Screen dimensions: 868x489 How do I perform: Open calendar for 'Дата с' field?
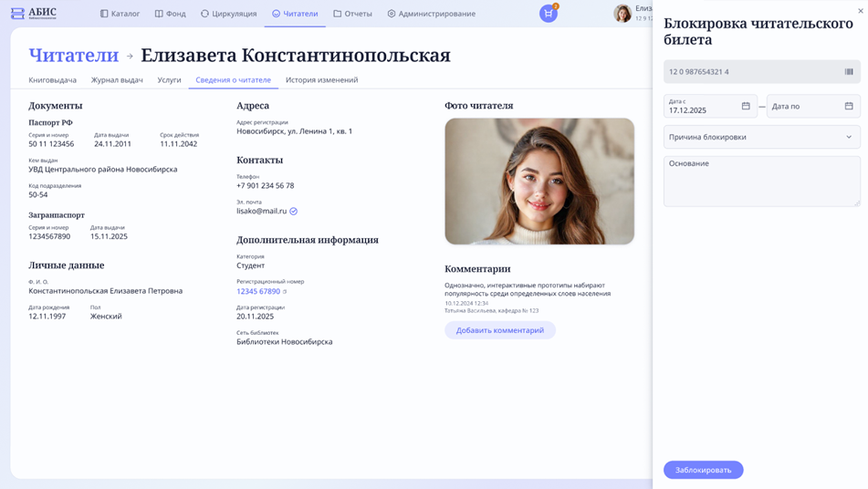[x=746, y=106]
